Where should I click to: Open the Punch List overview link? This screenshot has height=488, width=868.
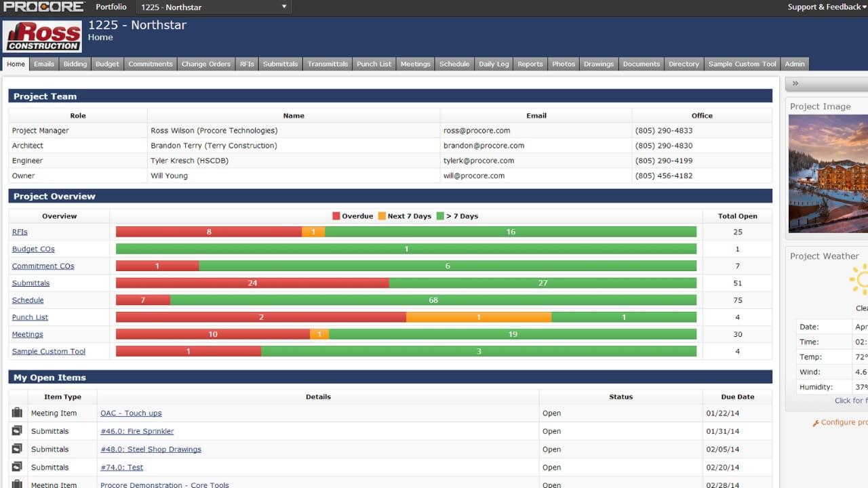click(x=30, y=317)
